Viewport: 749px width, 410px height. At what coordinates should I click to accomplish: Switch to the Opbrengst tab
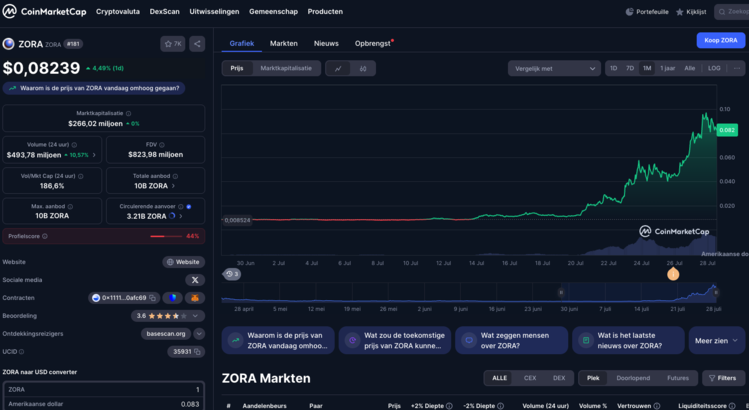(x=373, y=43)
